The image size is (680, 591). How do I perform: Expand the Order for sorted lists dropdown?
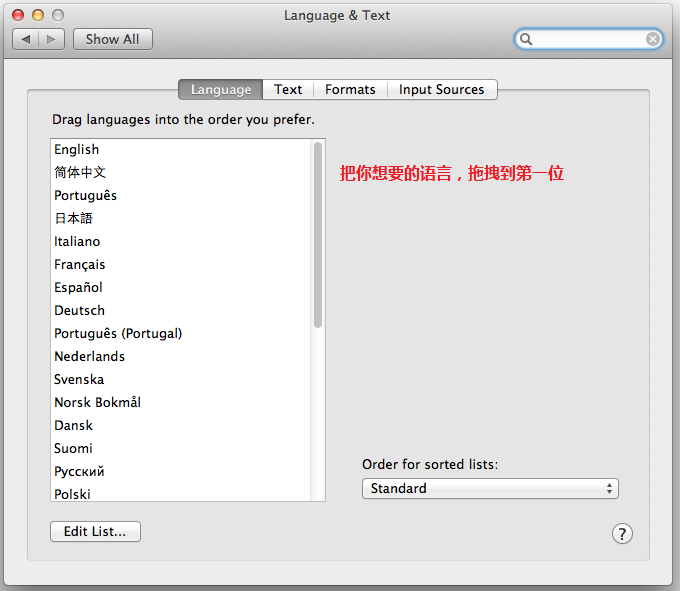coord(490,488)
